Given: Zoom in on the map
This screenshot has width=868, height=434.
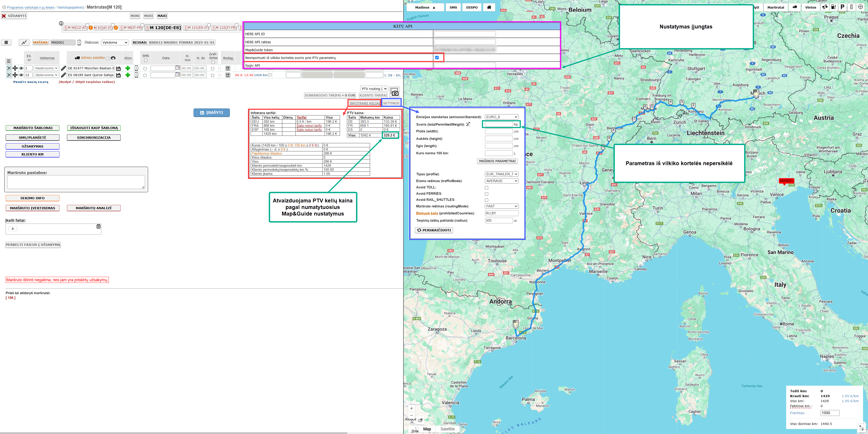Looking at the screenshot, I should click(411, 408).
